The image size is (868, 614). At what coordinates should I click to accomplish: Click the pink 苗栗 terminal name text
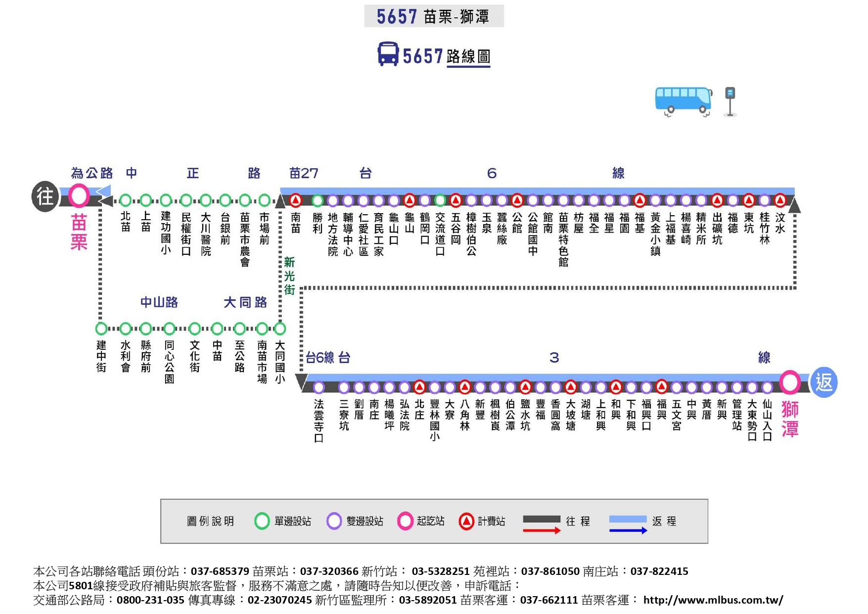click(x=79, y=232)
